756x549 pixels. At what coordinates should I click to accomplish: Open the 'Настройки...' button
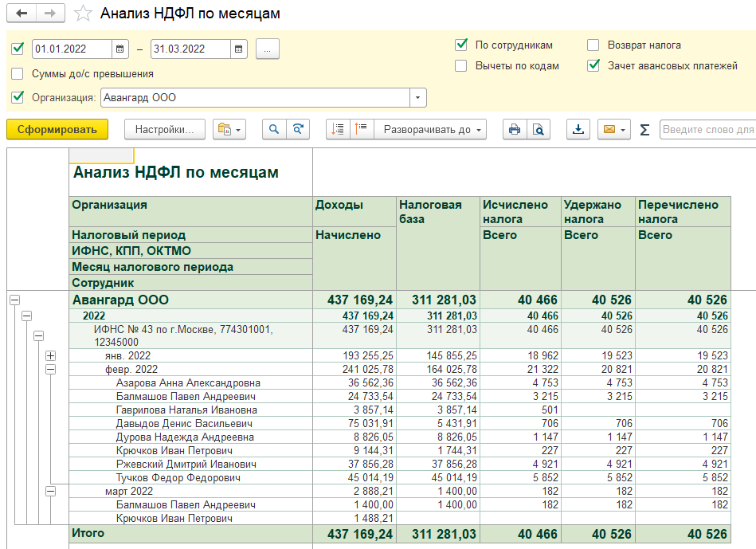[164, 129]
